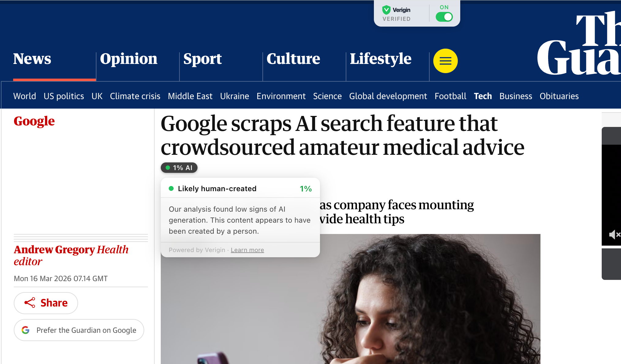
Task: Open the Climate crisis section
Action: tap(135, 96)
